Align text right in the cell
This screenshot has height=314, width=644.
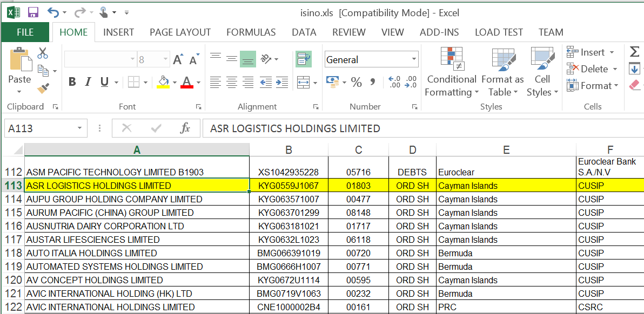tap(248, 83)
